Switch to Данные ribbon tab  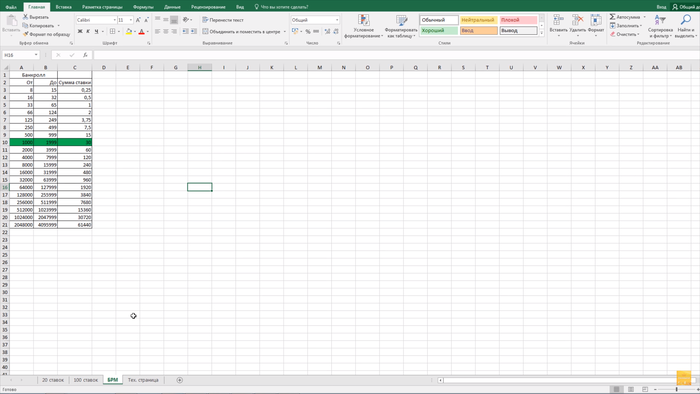[172, 7]
